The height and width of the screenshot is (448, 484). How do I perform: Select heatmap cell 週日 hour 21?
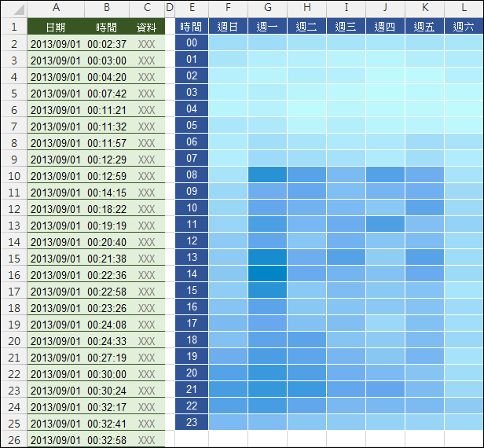tap(228, 389)
